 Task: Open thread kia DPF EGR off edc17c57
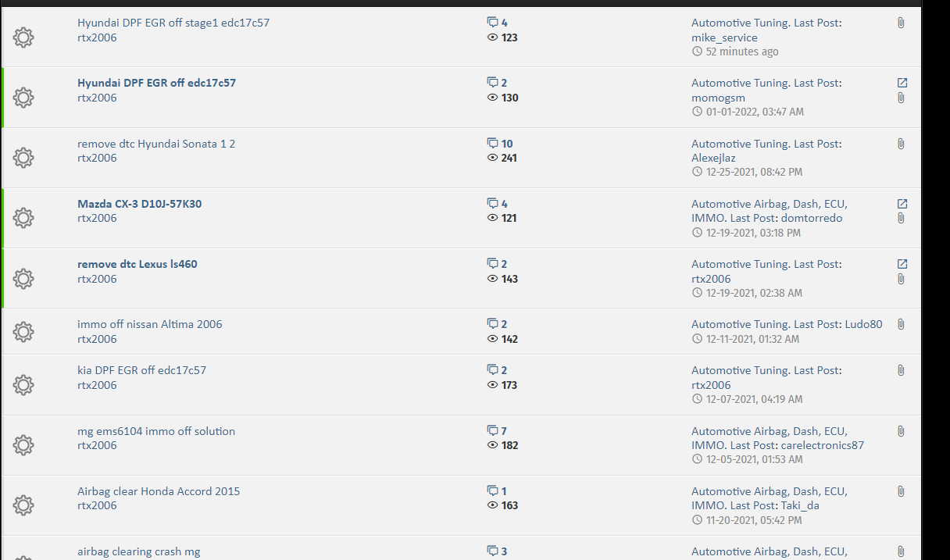142,370
